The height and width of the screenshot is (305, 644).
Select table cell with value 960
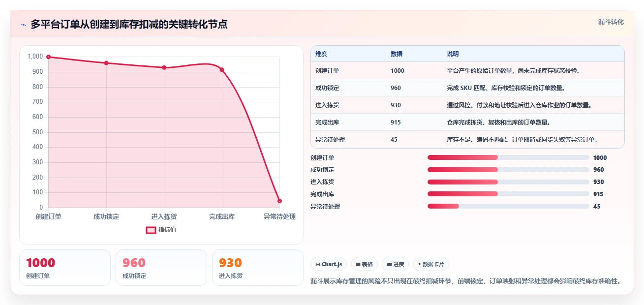pyautogui.click(x=396, y=88)
